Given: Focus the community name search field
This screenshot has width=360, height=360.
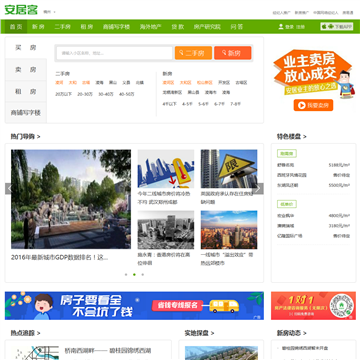Looking at the screenshot, I should 114,53.
